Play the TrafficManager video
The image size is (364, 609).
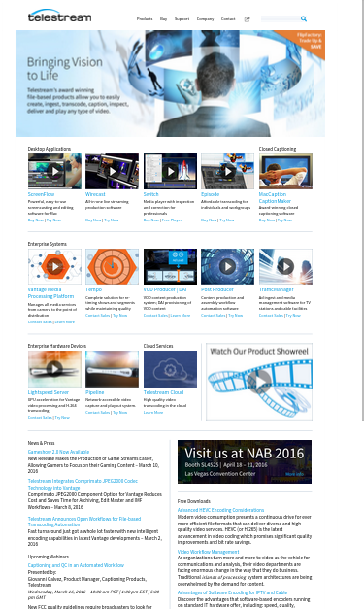click(285, 266)
